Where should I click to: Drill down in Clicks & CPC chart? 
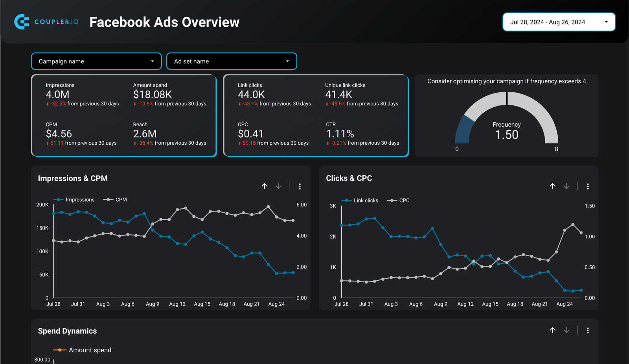pos(566,186)
